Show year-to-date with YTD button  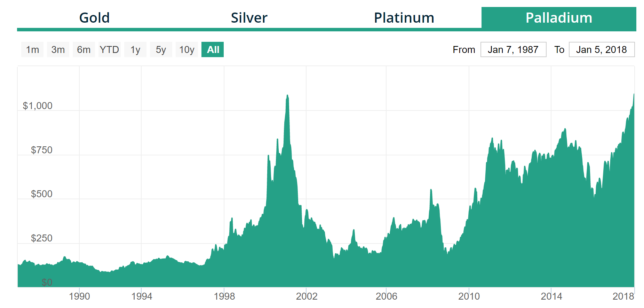(x=109, y=49)
